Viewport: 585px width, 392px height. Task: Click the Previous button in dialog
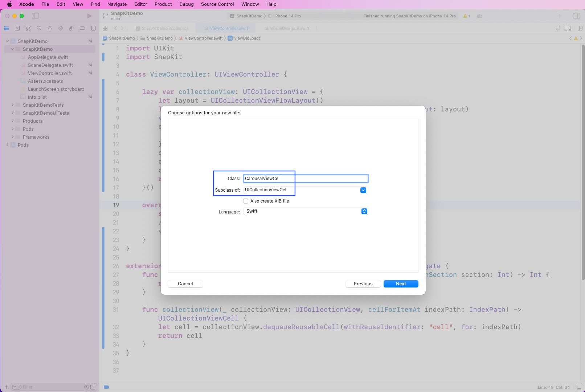[x=363, y=284]
